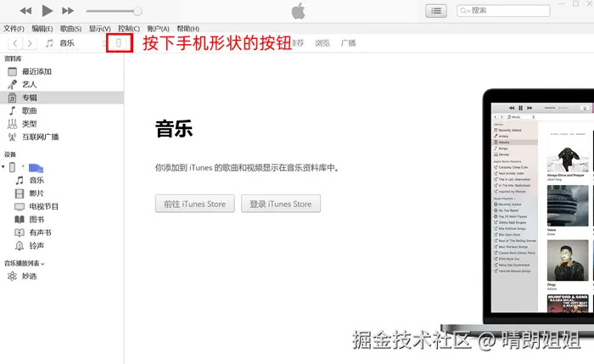594x364 pixels.
Task: Click the radio tower icon beside 互联网广播
Action: click(12, 137)
